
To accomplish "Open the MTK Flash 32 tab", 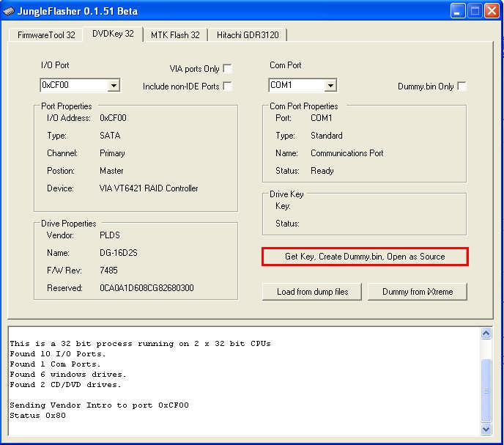I will point(175,34).
